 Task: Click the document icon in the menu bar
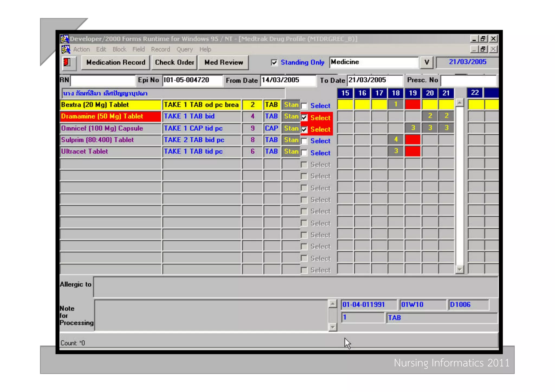coord(65,49)
